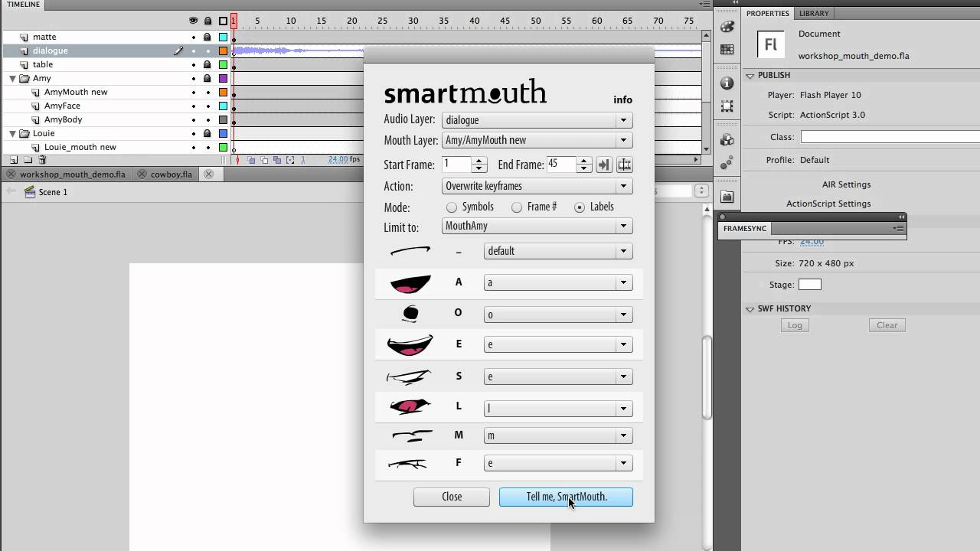Click the Close button in SmartMouth
Viewport: 980px width, 551px height.
(x=452, y=497)
